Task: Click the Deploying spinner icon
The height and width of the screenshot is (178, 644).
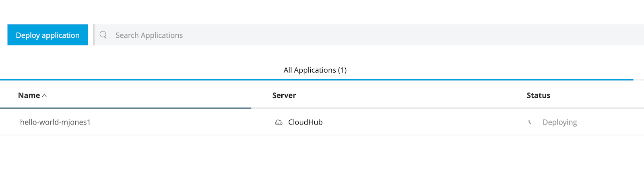Action: pos(530,122)
